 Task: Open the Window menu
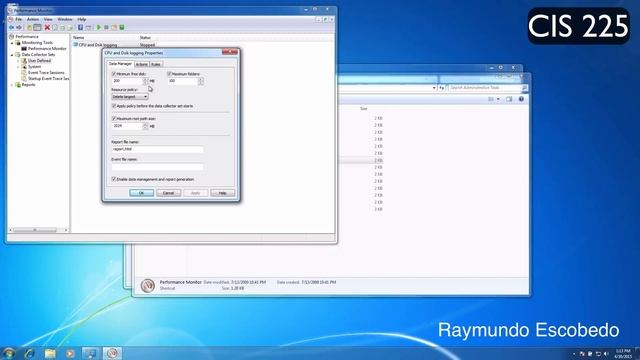pos(64,19)
